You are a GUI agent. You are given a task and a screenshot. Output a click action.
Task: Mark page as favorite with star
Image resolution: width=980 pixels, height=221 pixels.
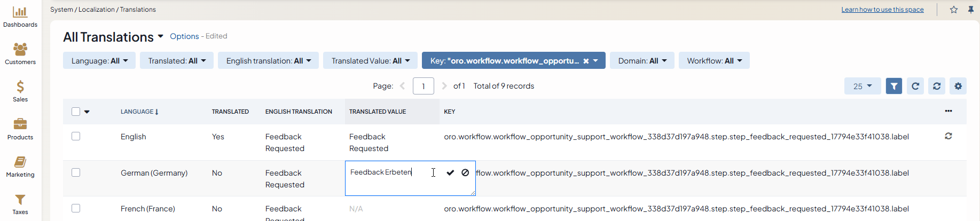point(954,10)
